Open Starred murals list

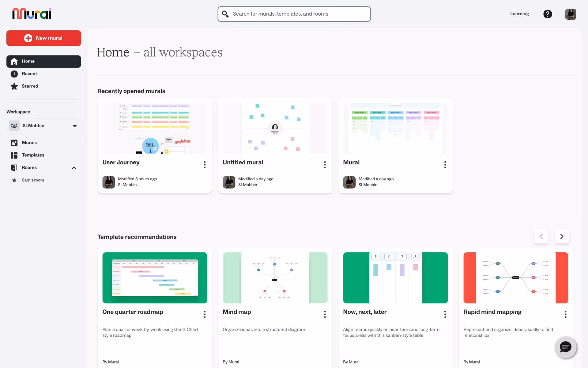(x=30, y=86)
